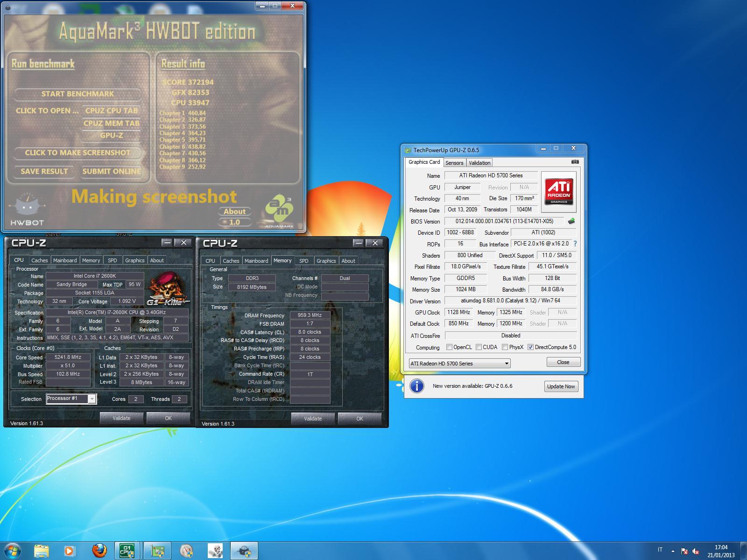Select the Graphics Card tab in GPU-Z

click(424, 162)
